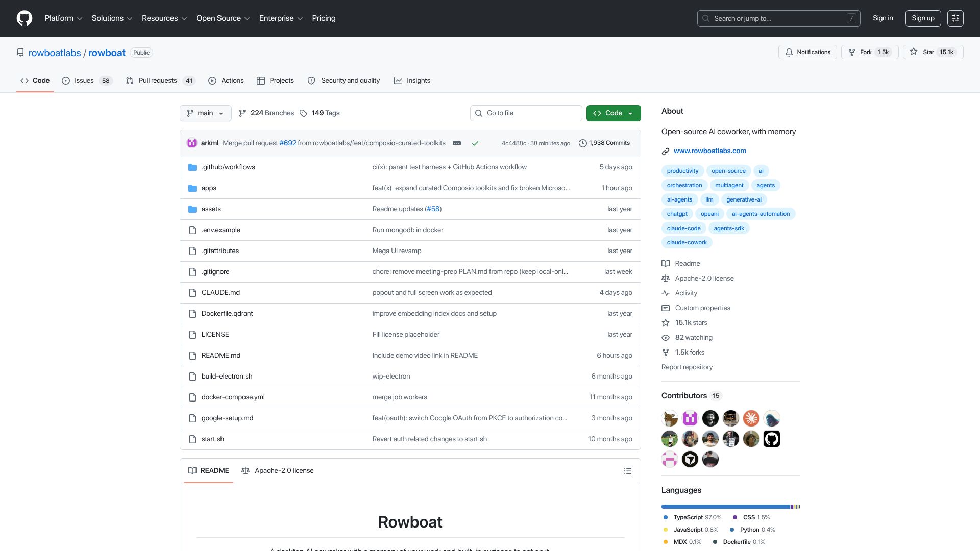Click the TypeScript 97.0% language entry
980x551 pixels.
tap(692, 517)
